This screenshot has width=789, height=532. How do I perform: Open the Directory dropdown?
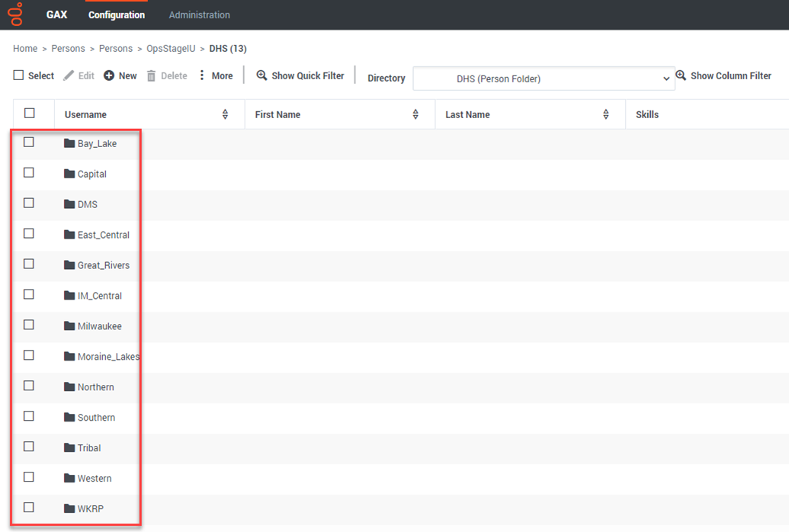point(544,79)
